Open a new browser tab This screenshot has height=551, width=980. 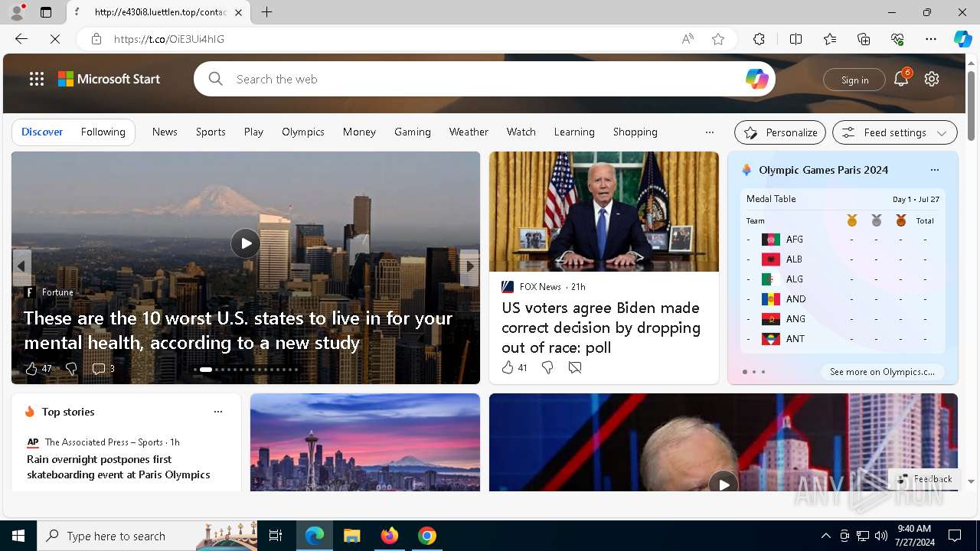point(266,12)
